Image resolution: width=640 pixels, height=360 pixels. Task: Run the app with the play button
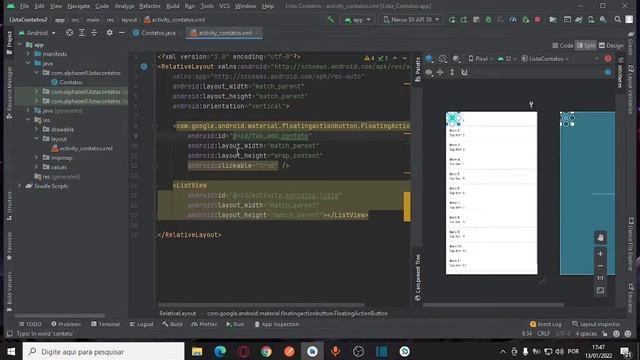(x=452, y=20)
